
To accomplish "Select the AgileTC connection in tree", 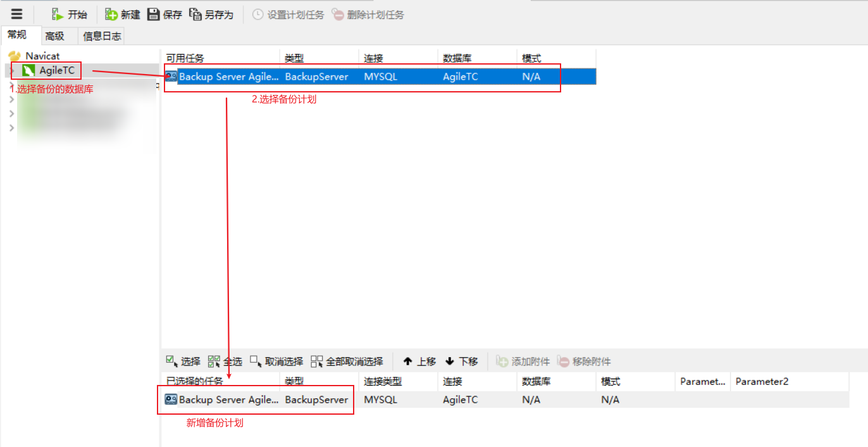I will coord(56,70).
